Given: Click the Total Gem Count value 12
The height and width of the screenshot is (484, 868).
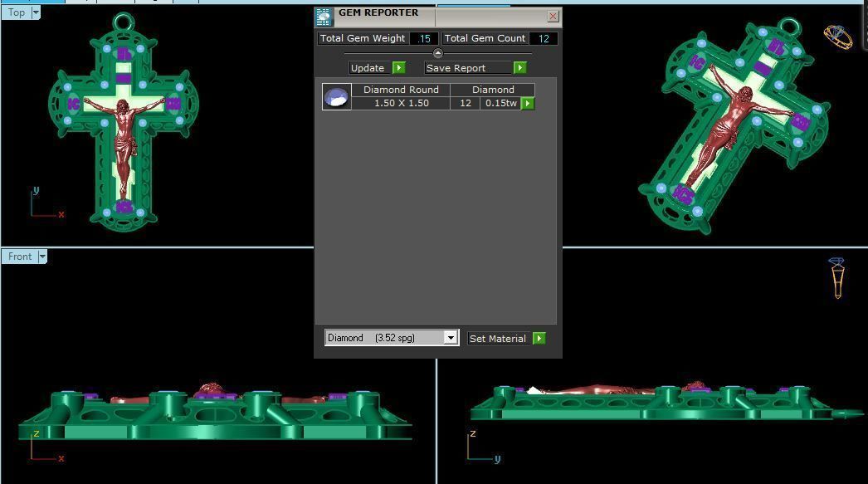Looking at the screenshot, I should click(x=544, y=38).
